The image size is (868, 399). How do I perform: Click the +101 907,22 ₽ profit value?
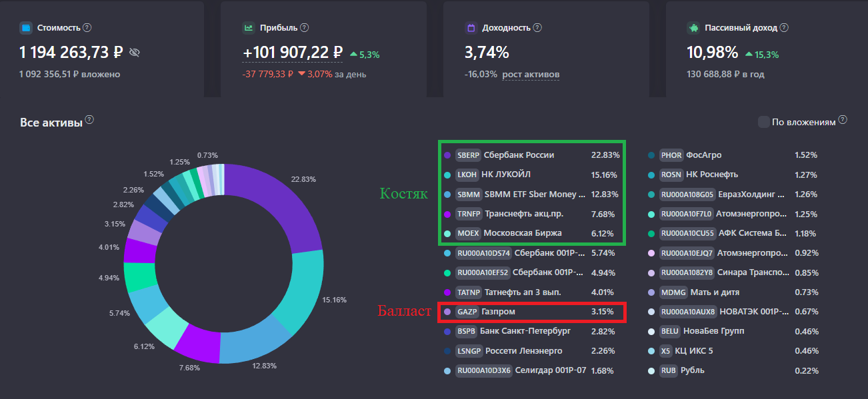(293, 53)
